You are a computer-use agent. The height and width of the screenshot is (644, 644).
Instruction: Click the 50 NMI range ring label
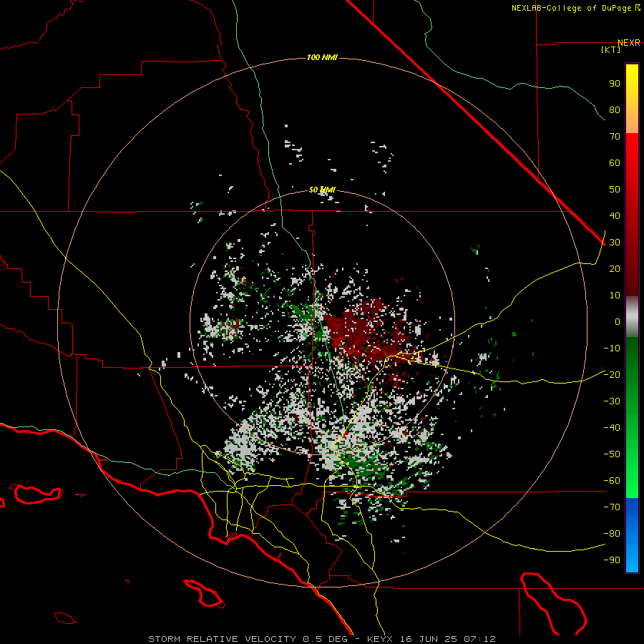pyautogui.click(x=322, y=190)
